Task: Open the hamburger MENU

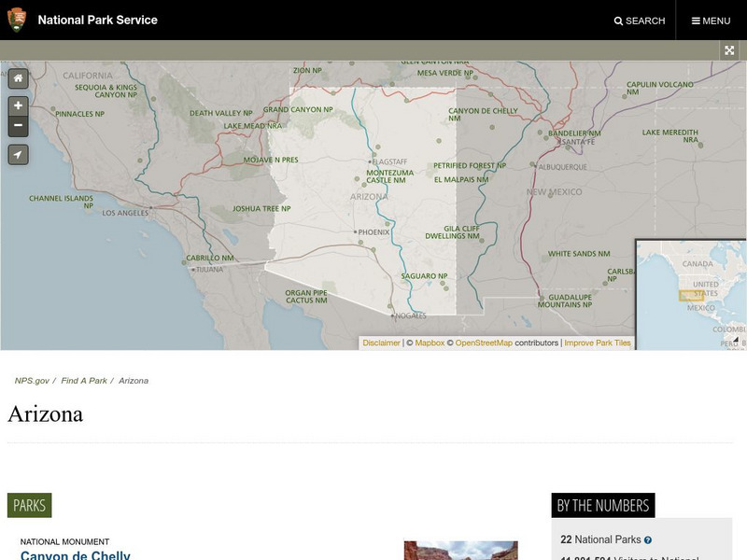Action: (x=711, y=21)
